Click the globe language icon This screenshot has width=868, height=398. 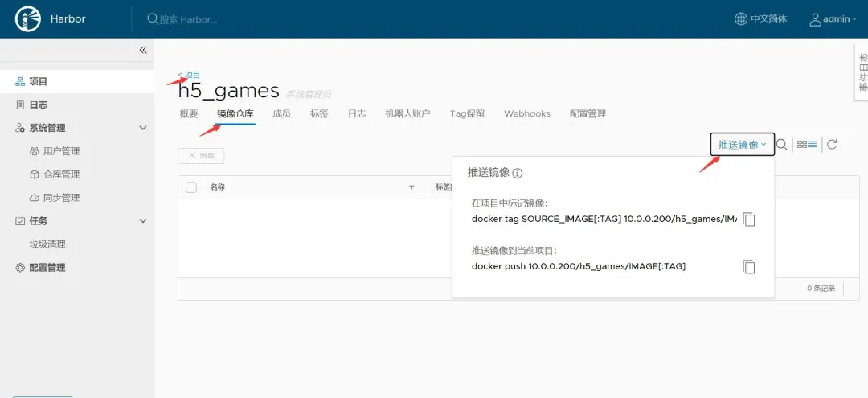click(x=741, y=18)
